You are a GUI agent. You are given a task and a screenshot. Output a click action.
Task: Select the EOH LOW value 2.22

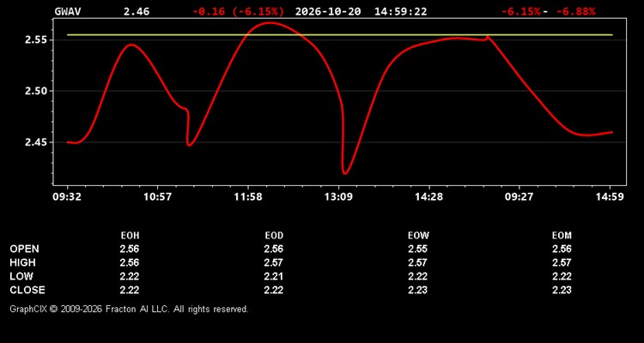coord(130,276)
